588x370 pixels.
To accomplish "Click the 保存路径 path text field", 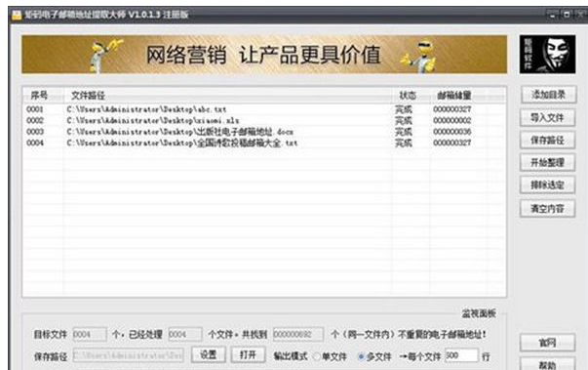I will pyautogui.click(x=129, y=355).
